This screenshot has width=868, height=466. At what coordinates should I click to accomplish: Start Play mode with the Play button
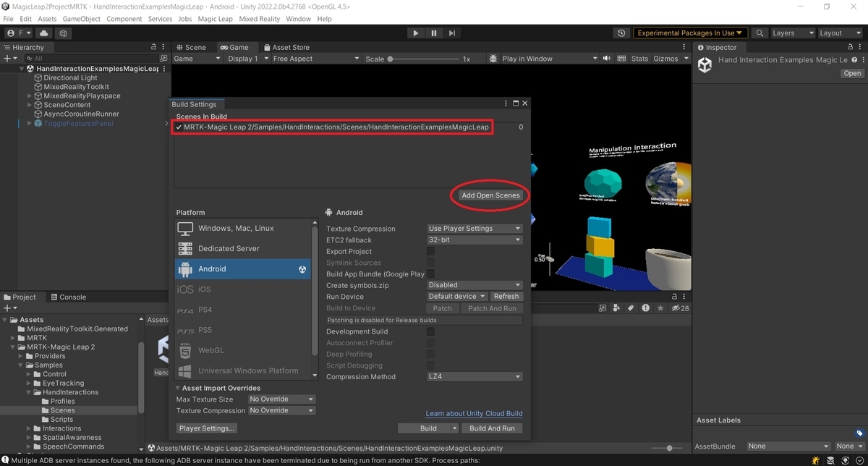[415, 33]
